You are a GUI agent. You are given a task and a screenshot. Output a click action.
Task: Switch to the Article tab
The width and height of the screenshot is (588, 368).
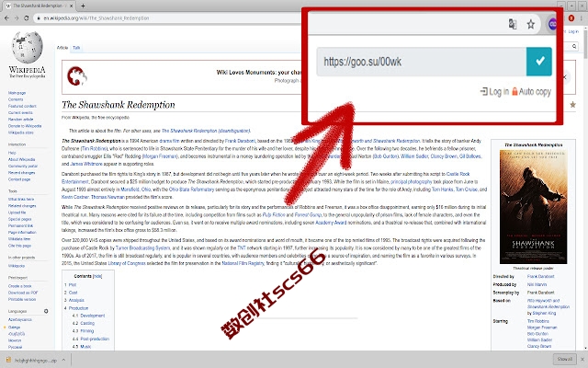[62, 48]
